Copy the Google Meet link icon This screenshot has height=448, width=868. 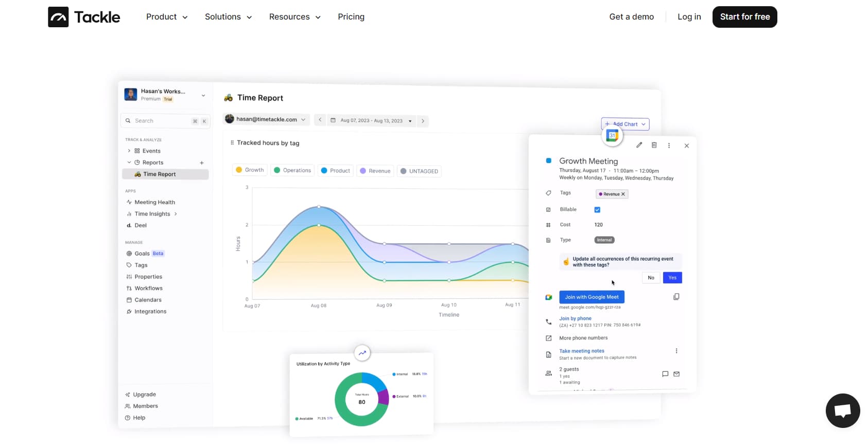tap(676, 297)
